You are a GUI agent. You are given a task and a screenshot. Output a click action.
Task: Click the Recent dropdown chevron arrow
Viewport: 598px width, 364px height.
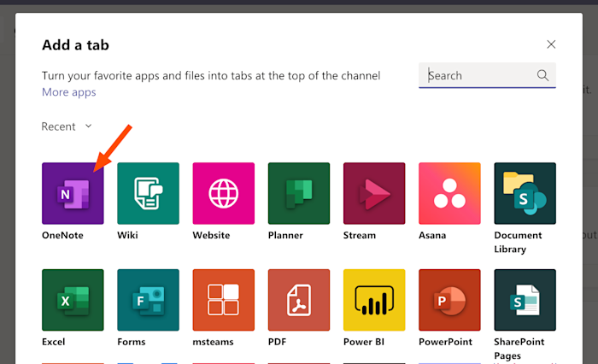89,126
